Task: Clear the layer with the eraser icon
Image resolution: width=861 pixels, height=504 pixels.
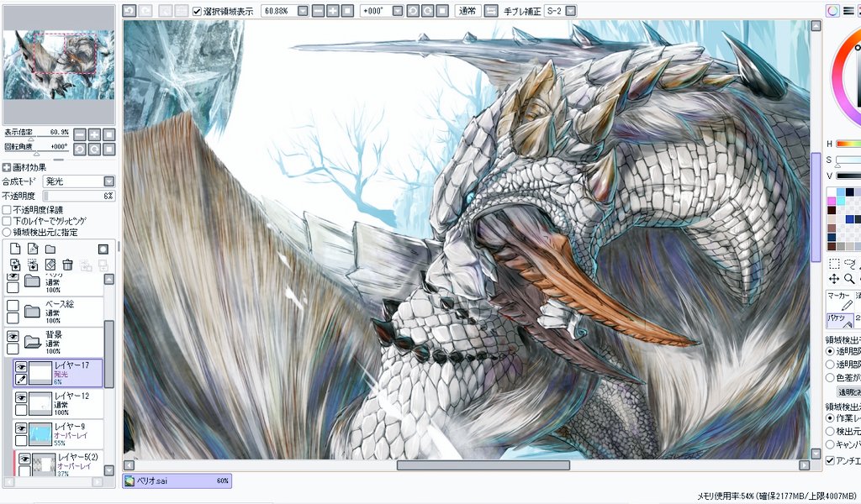Action: click(50, 265)
